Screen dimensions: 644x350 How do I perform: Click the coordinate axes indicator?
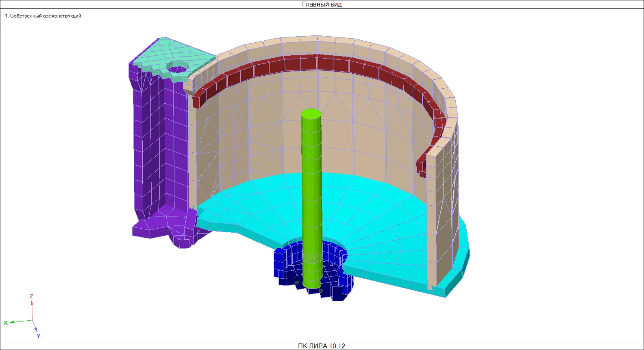click(22, 316)
